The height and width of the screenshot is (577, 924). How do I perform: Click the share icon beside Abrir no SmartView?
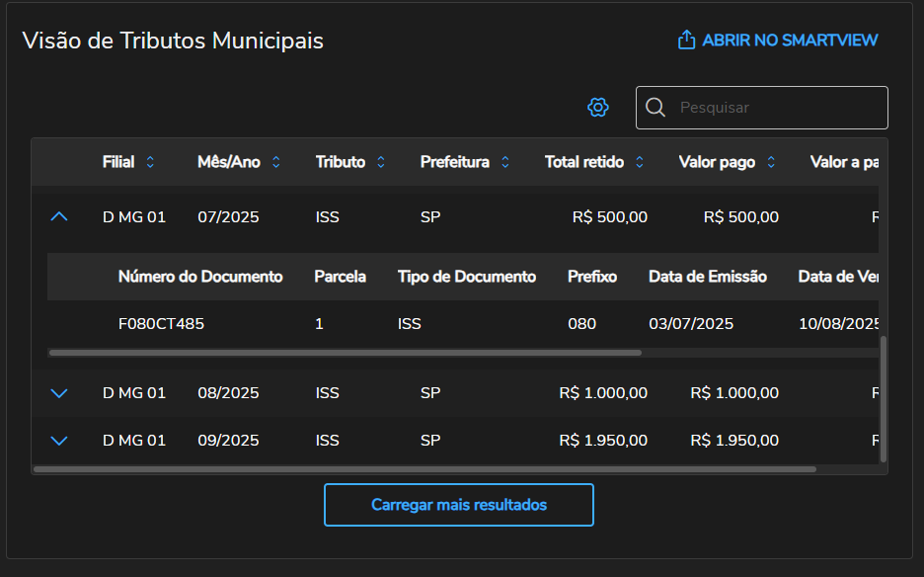[686, 41]
